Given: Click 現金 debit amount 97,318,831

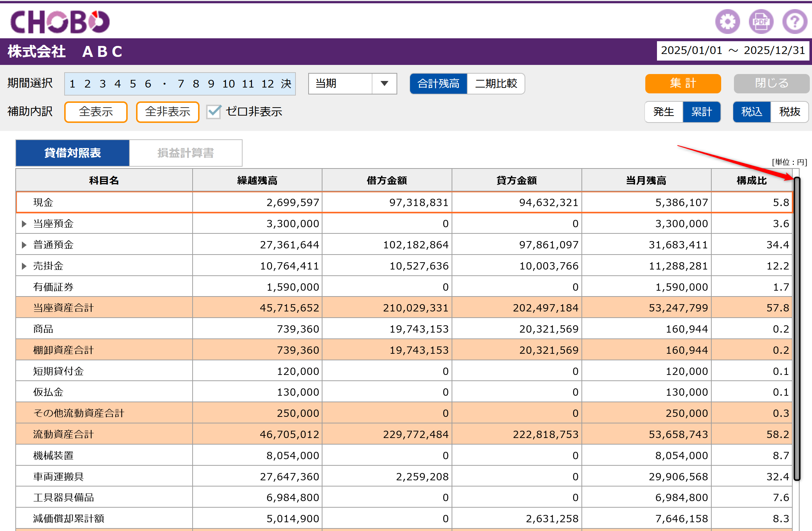Looking at the screenshot, I should point(419,202).
